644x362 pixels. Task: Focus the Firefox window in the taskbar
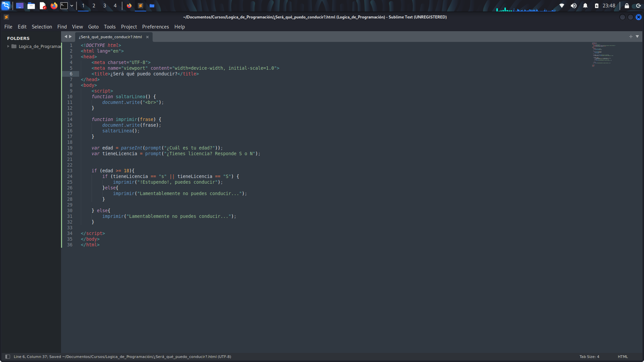click(x=129, y=6)
